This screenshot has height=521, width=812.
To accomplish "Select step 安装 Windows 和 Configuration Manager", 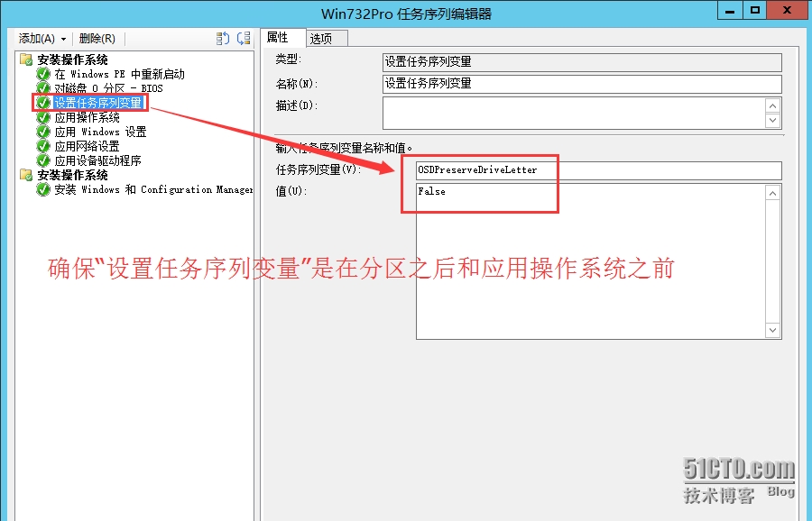I will click(153, 190).
